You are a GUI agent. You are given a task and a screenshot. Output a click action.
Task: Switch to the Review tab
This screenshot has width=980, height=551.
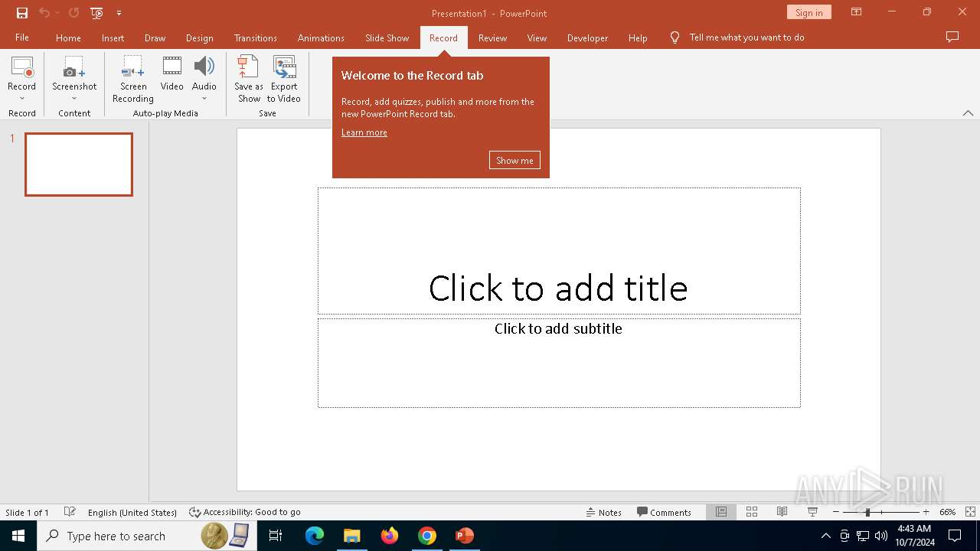click(492, 37)
